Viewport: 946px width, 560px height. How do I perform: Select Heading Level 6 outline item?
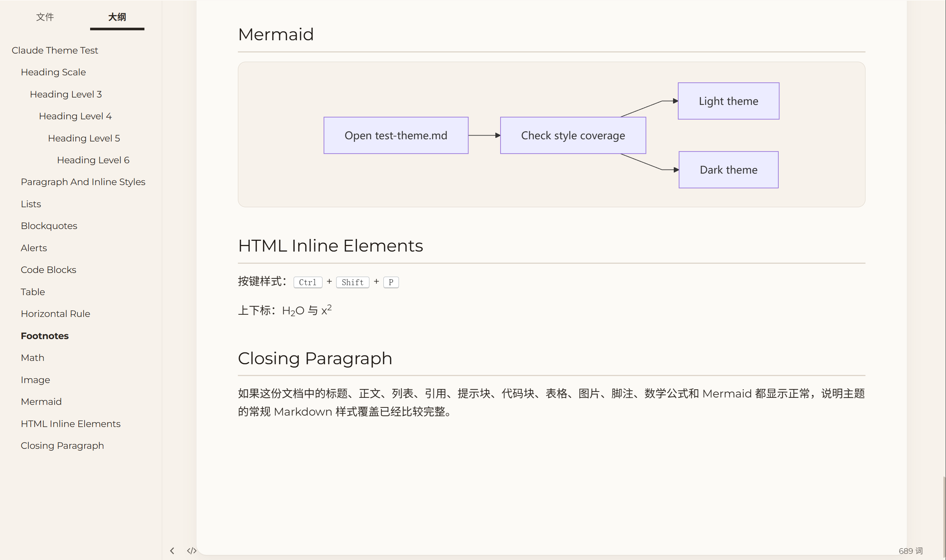pos(93,160)
